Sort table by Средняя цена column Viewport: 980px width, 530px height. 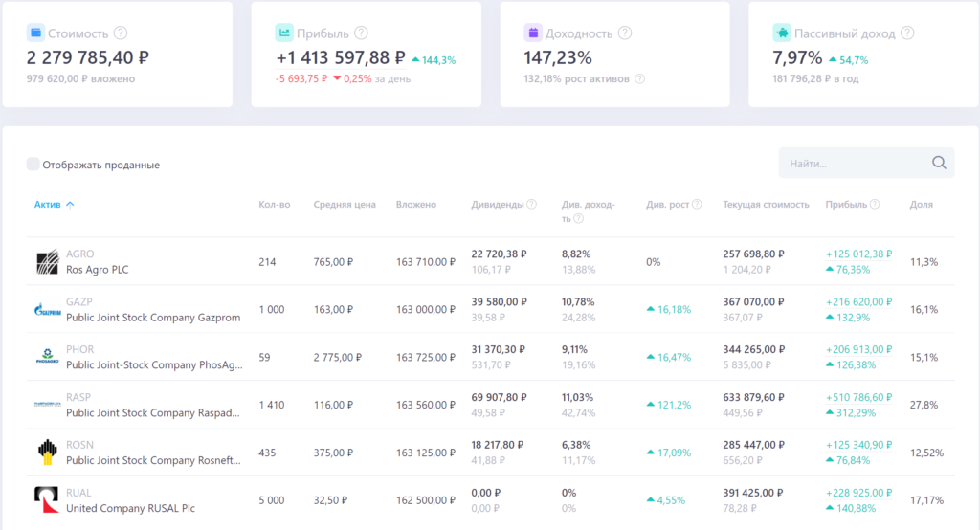pyautogui.click(x=345, y=205)
